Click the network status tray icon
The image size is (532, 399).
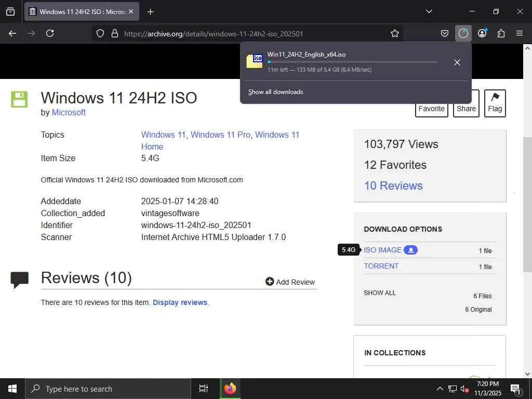pos(453,389)
